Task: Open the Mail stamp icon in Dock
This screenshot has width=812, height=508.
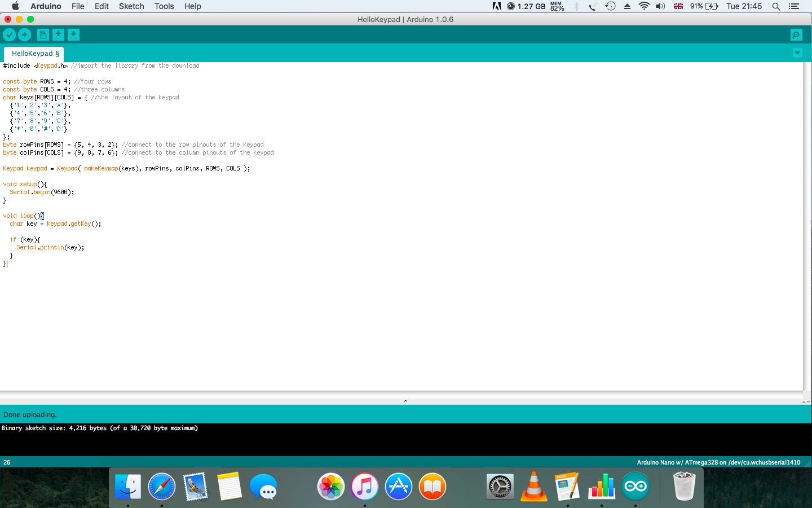Action: click(196, 487)
